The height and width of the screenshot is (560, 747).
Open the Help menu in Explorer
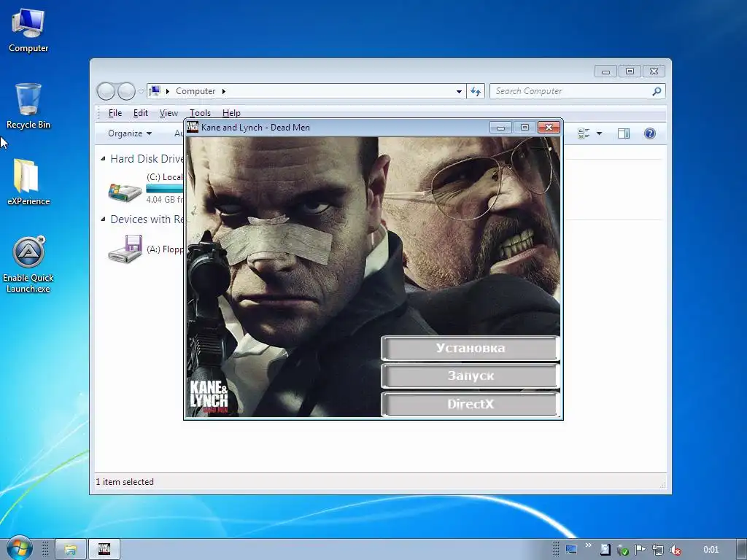(231, 113)
